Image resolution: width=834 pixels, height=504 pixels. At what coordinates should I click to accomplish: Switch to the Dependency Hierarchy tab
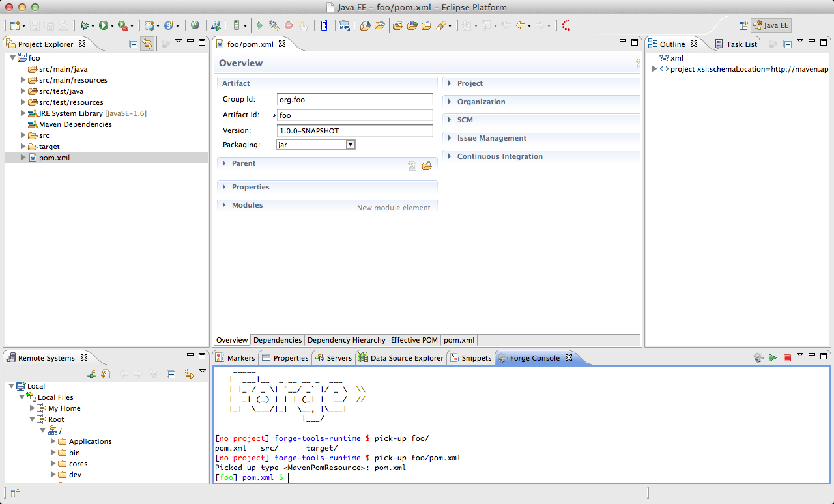coord(346,340)
